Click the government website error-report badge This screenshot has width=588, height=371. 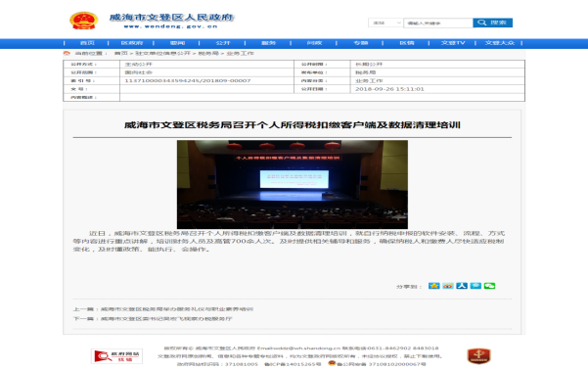pyautogui.click(x=116, y=356)
